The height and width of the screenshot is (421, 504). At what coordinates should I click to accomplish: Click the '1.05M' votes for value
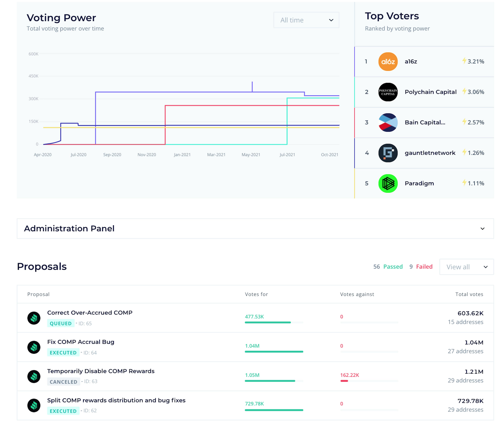click(x=252, y=375)
